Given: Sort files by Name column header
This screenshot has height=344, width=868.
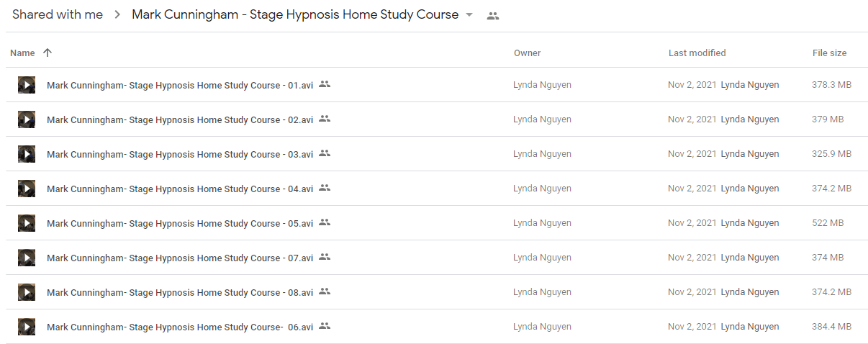Looking at the screenshot, I should click(22, 53).
